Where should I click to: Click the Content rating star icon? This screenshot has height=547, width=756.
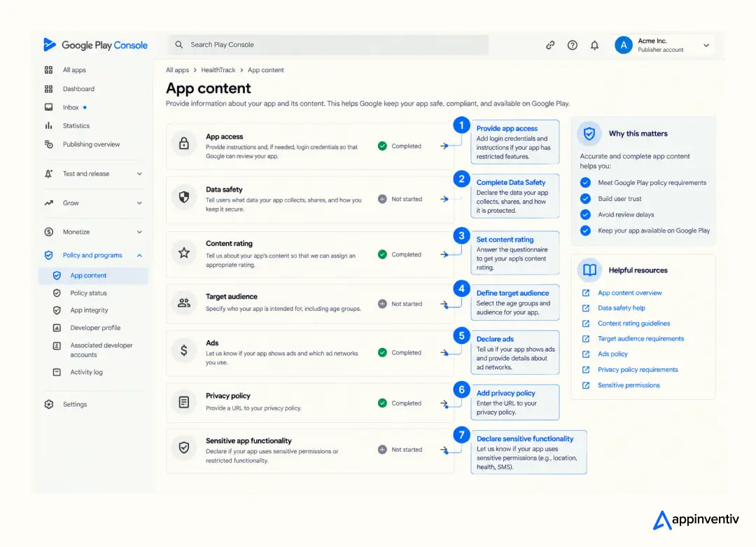pos(183,252)
